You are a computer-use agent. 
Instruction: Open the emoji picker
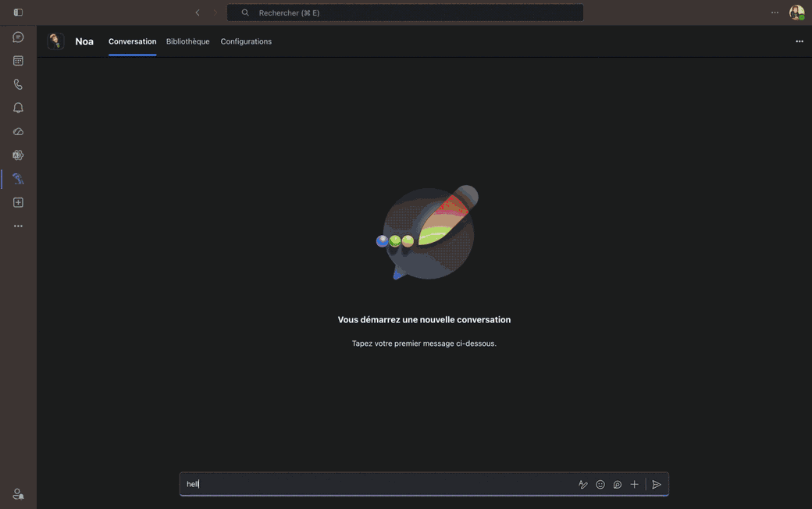coord(600,485)
